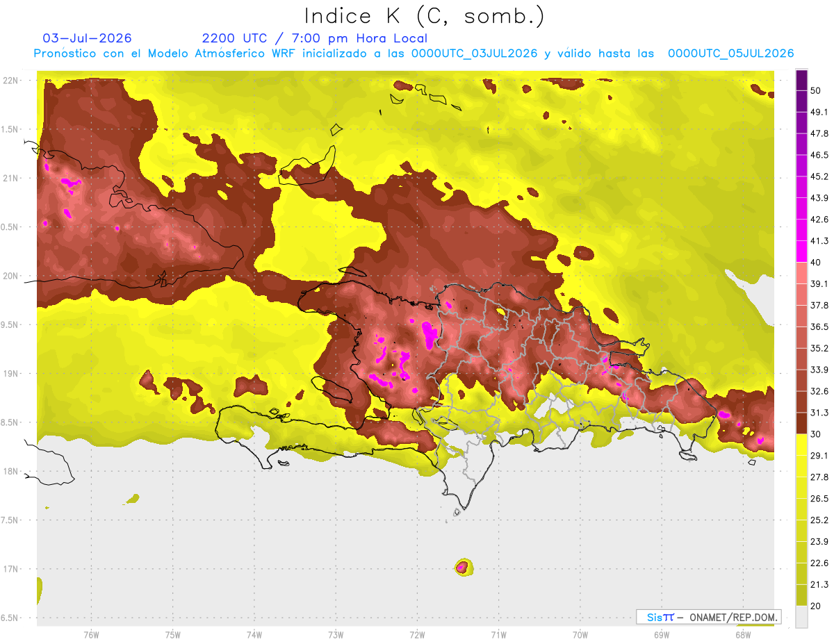Click legend value "41.3"
The height and width of the screenshot is (644, 834).
point(819,241)
